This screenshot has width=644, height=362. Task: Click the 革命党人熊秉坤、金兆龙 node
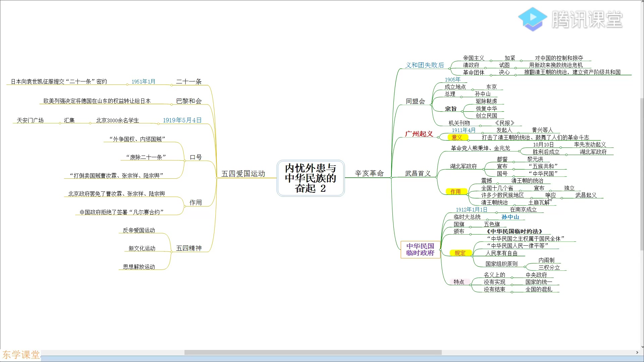(x=480, y=148)
